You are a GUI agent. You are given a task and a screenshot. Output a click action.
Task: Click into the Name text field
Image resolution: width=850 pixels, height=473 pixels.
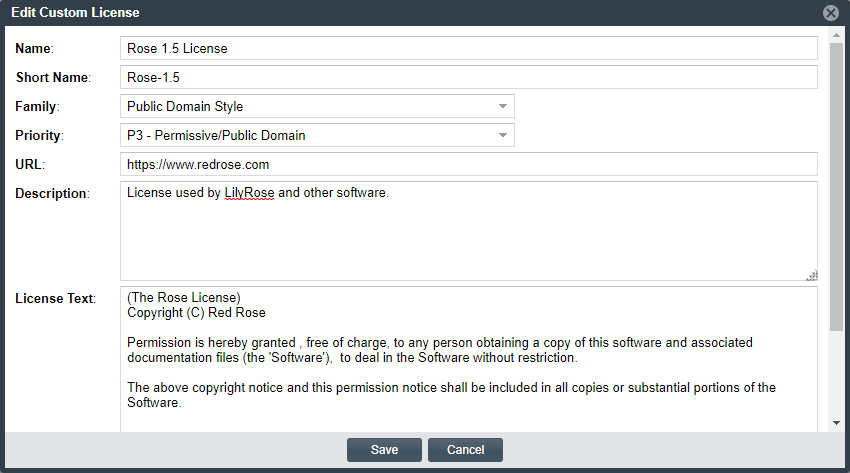[x=468, y=48]
